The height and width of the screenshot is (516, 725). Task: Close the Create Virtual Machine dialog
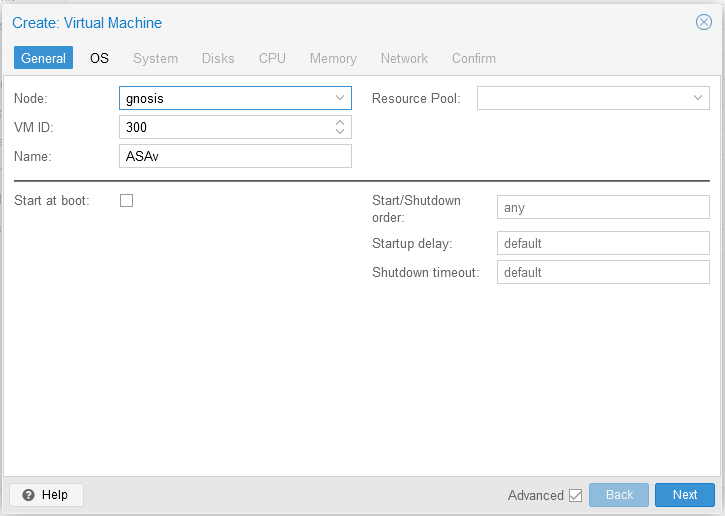(704, 22)
